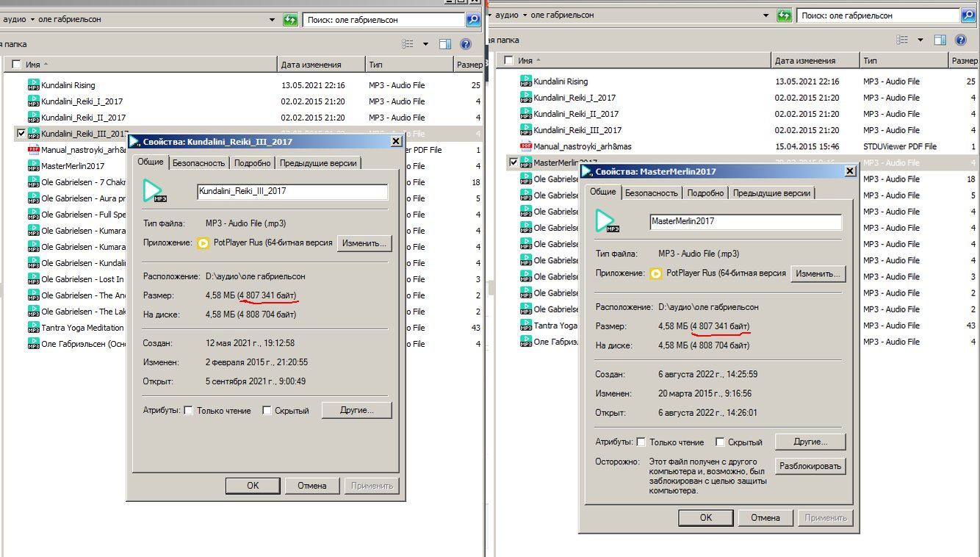Click search box in right Explorer window
980x557 pixels.
point(879,15)
